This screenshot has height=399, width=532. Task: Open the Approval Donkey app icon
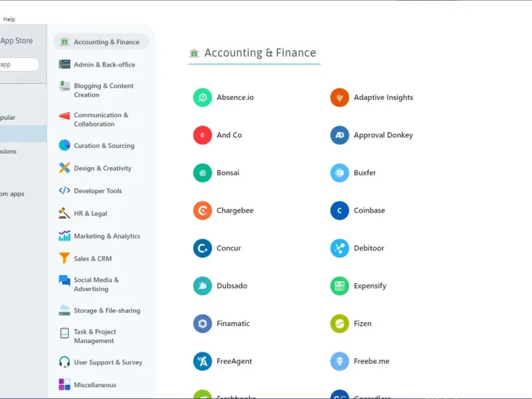pyautogui.click(x=340, y=135)
